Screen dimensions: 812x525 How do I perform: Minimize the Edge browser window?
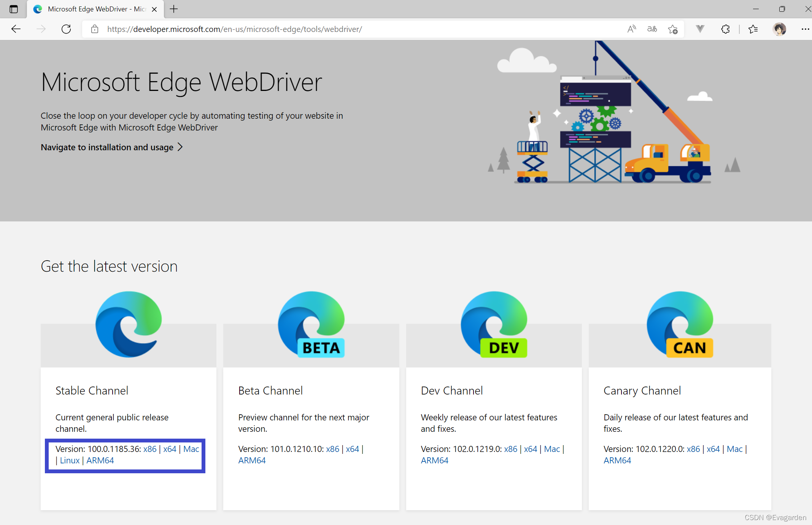(x=756, y=9)
